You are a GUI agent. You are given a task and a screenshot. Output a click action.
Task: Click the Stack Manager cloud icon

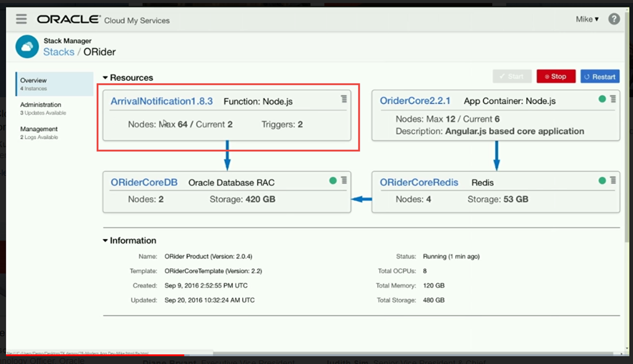[x=27, y=46]
